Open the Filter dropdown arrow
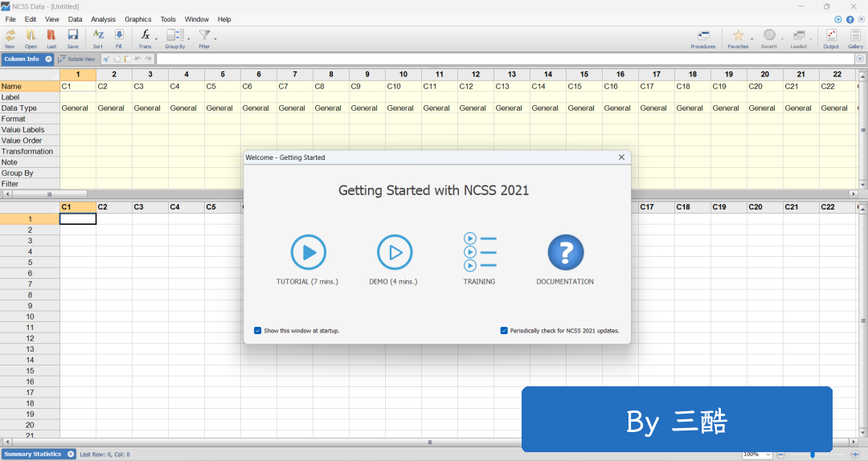Viewport: 868px width, 461px height. 215,39
